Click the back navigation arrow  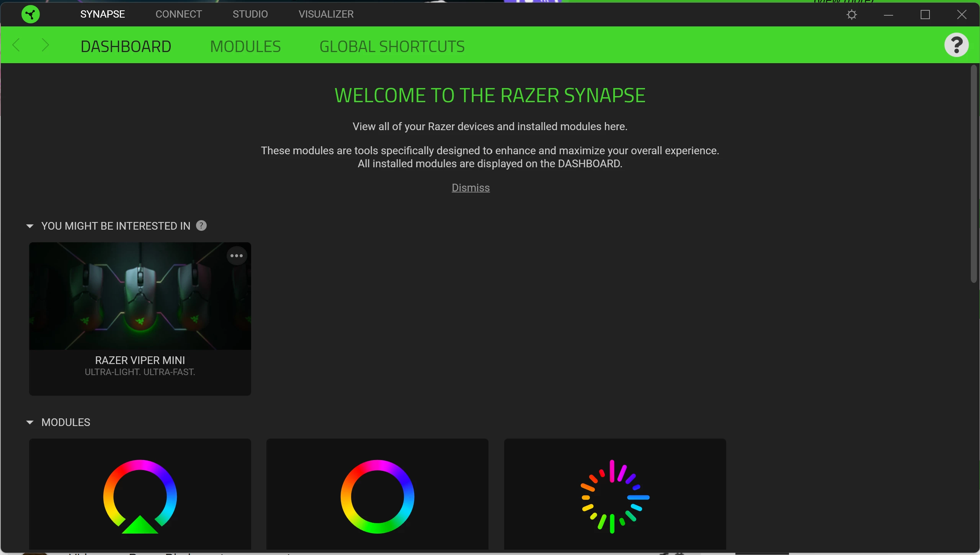tap(16, 45)
